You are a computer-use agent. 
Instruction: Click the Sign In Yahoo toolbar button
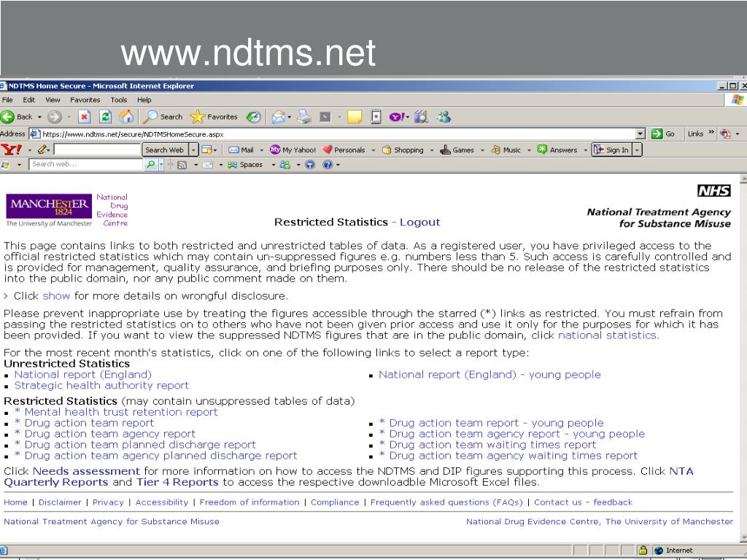coord(612,150)
